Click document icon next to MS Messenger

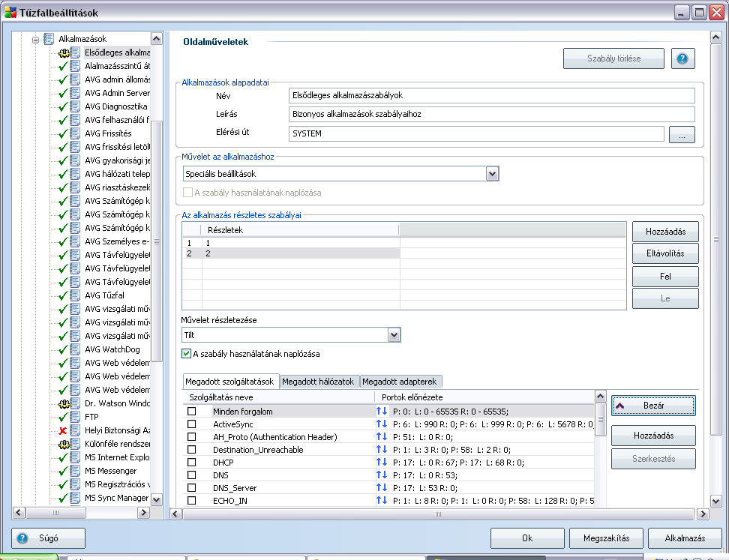tap(75, 471)
